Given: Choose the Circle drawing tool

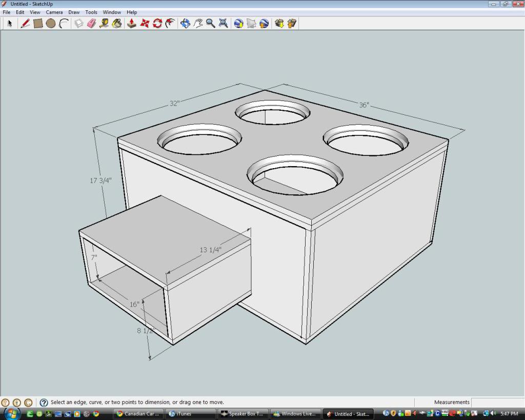Looking at the screenshot, I should 51,24.
